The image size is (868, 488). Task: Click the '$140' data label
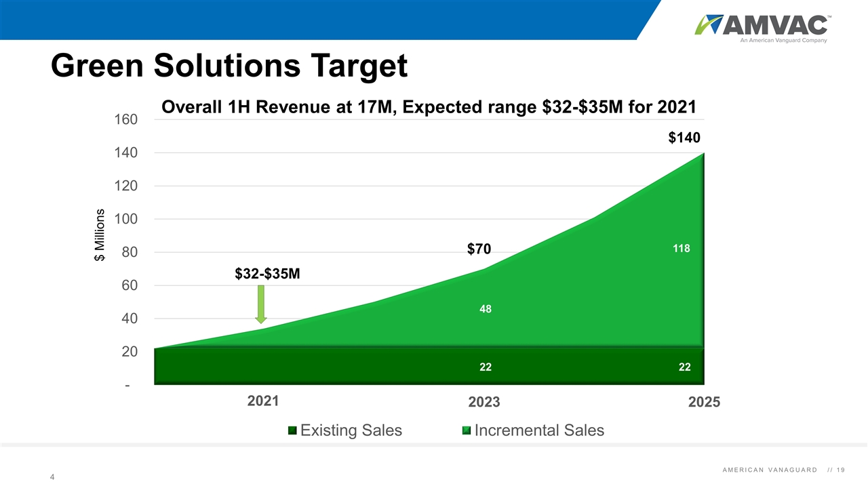point(684,138)
